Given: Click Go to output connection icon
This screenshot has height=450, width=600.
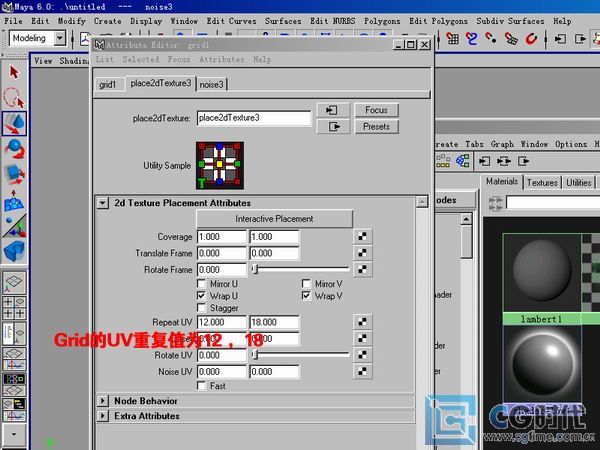Looking at the screenshot, I should tap(333, 126).
